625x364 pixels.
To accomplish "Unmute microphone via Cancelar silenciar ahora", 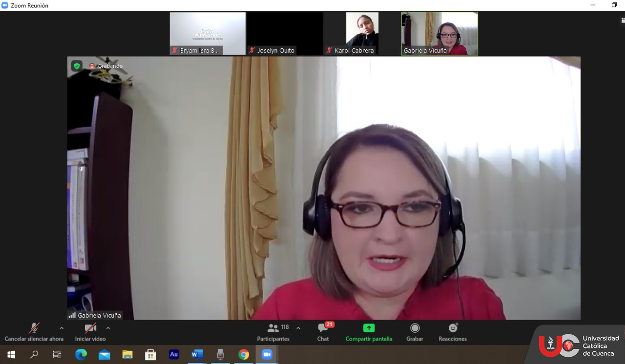I will [34, 332].
